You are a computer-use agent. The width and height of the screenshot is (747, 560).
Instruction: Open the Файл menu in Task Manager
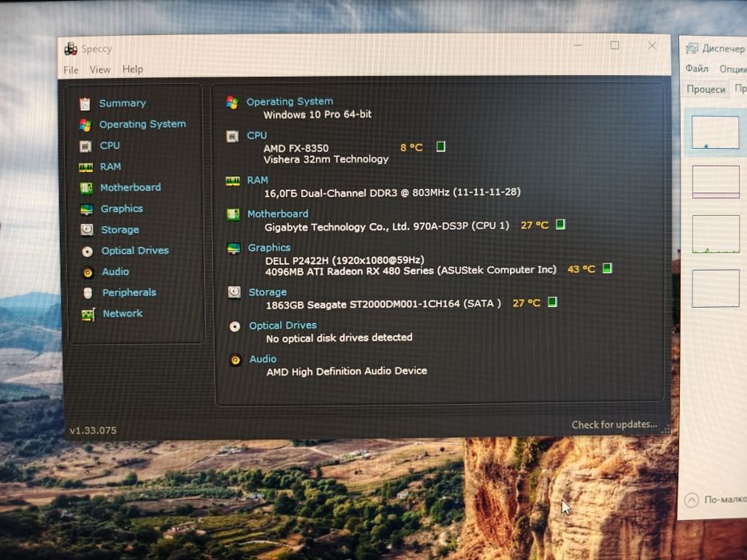pos(697,69)
